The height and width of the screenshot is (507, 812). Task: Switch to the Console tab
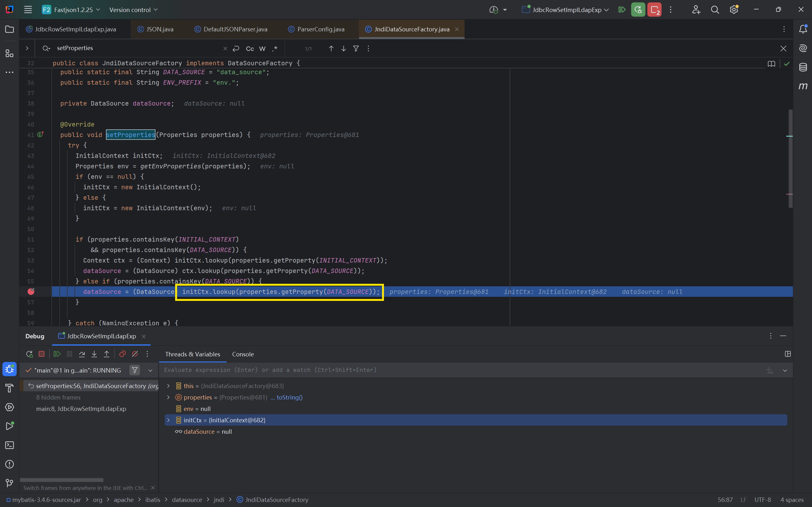[243, 354]
